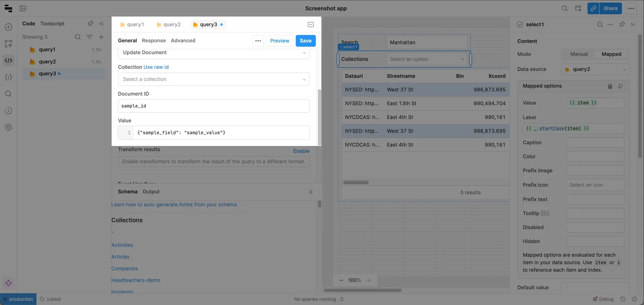This screenshot has width=644, height=305.
Task: Open the help icon in status bar
Action: 634,299
